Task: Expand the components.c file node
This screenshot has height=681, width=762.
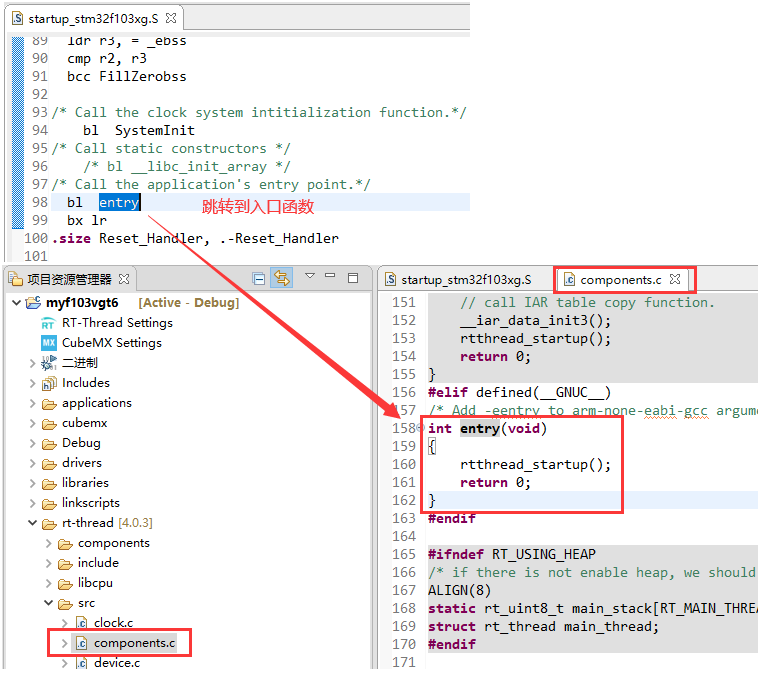Action: coord(64,643)
